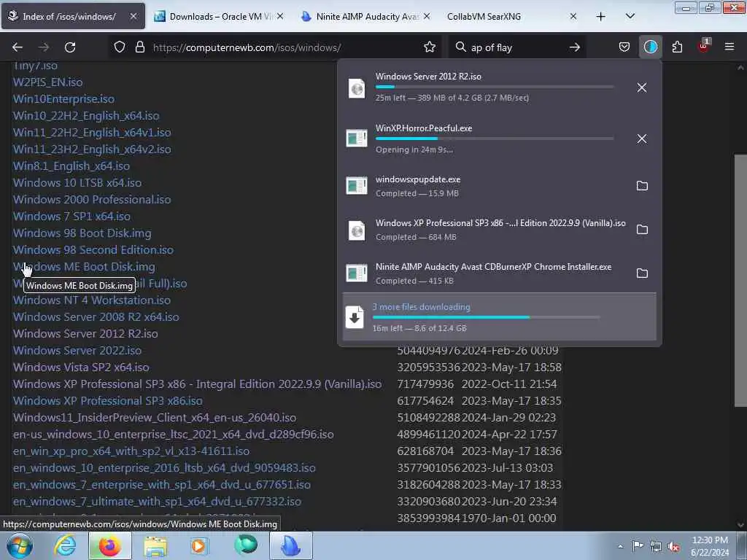The height and width of the screenshot is (560, 747).
Task: Open Windows XP Professional SP3 x86.iso link
Action: point(107,401)
